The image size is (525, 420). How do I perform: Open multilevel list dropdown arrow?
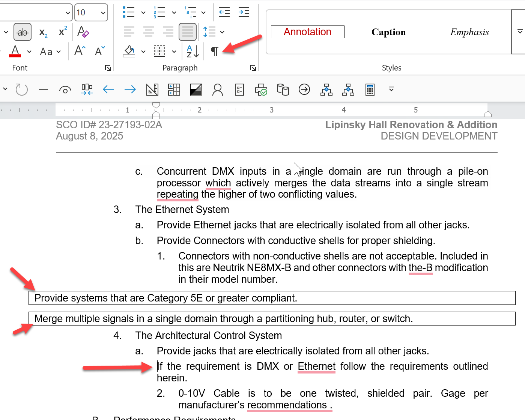(x=203, y=12)
